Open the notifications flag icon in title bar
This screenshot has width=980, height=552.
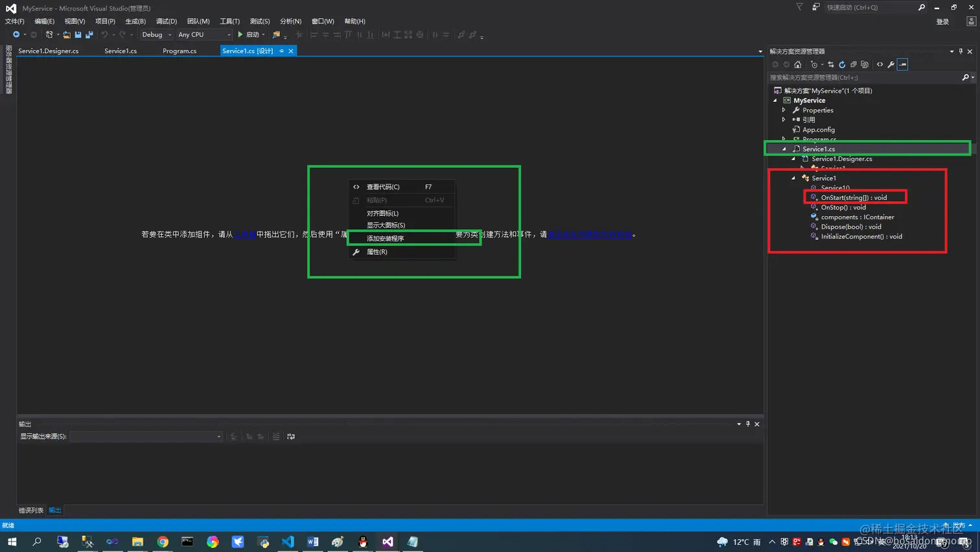click(x=800, y=7)
